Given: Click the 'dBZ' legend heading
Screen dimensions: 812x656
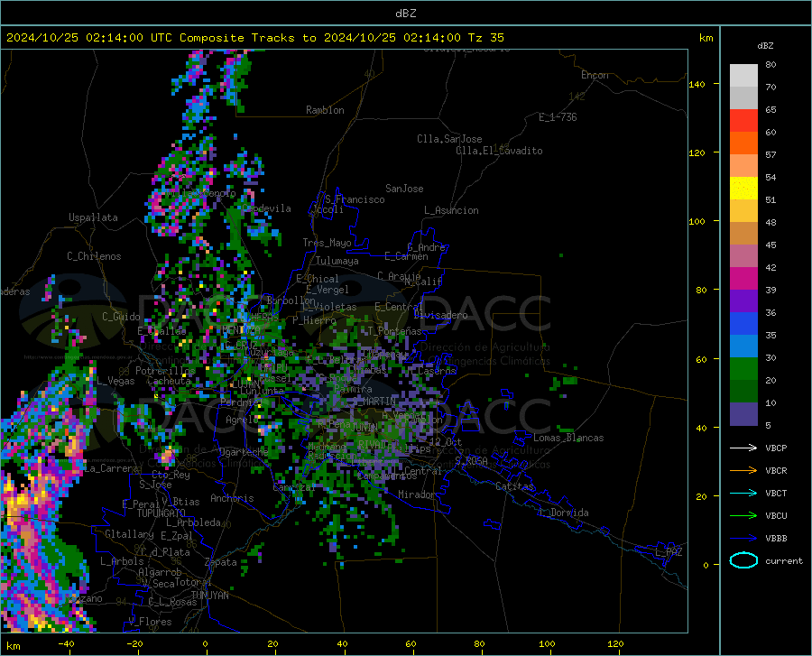Looking at the screenshot, I should [x=765, y=45].
